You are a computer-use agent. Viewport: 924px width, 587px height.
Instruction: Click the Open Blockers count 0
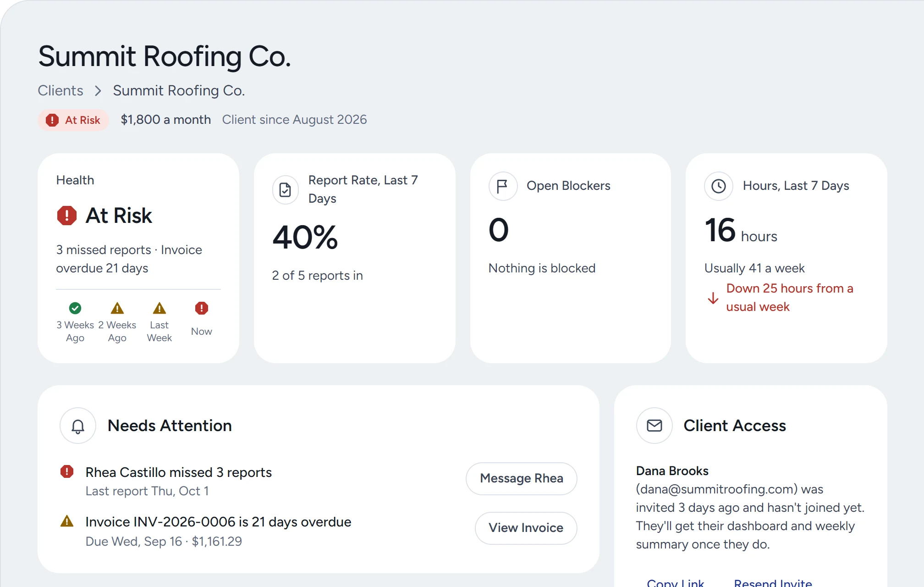(x=499, y=230)
